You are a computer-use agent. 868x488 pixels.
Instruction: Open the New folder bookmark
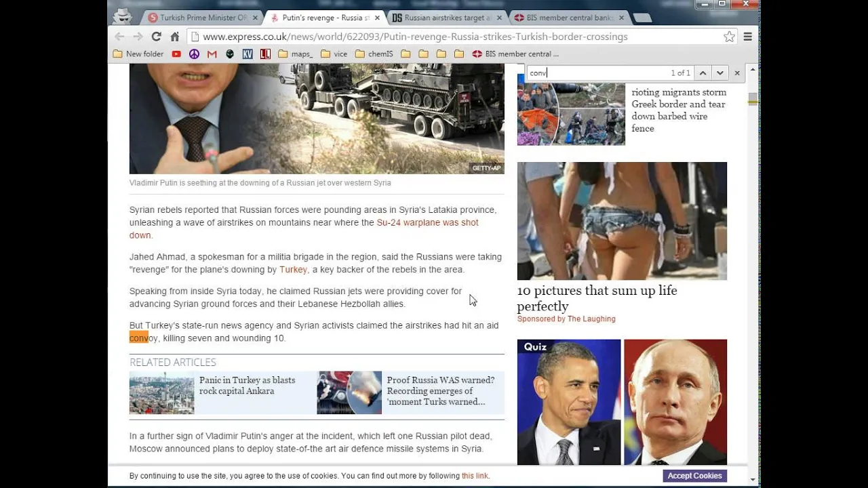pyautogui.click(x=138, y=54)
